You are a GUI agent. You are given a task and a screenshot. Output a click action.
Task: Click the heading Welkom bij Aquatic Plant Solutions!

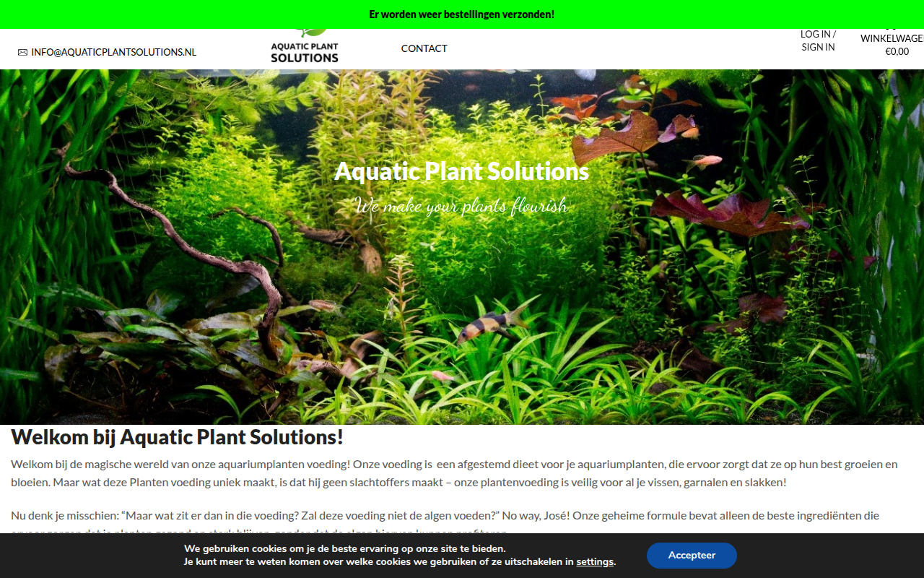coord(178,437)
